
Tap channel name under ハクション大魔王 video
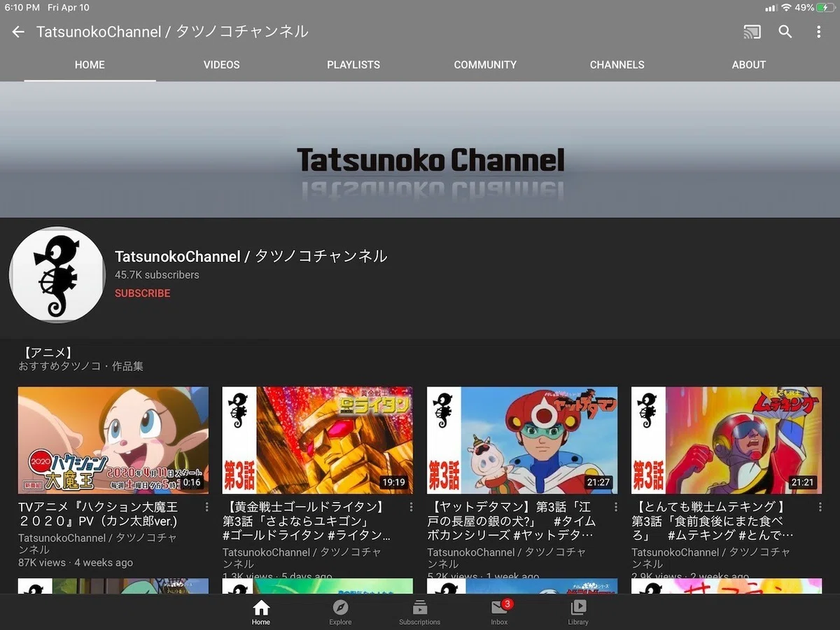[98, 544]
